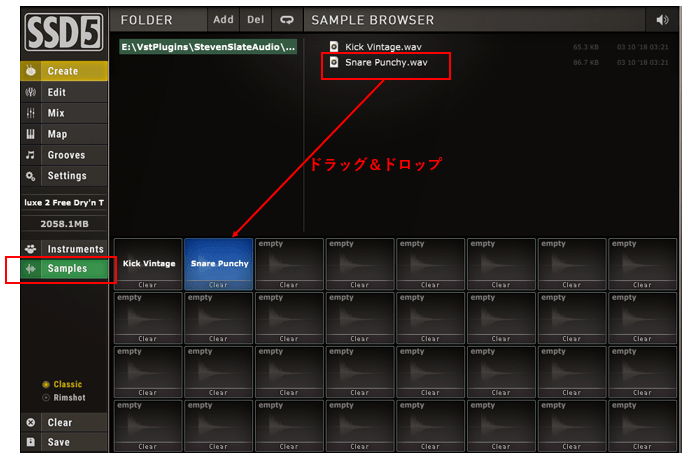
Task: Click the SSD5 logo
Action: tap(64, 32)
